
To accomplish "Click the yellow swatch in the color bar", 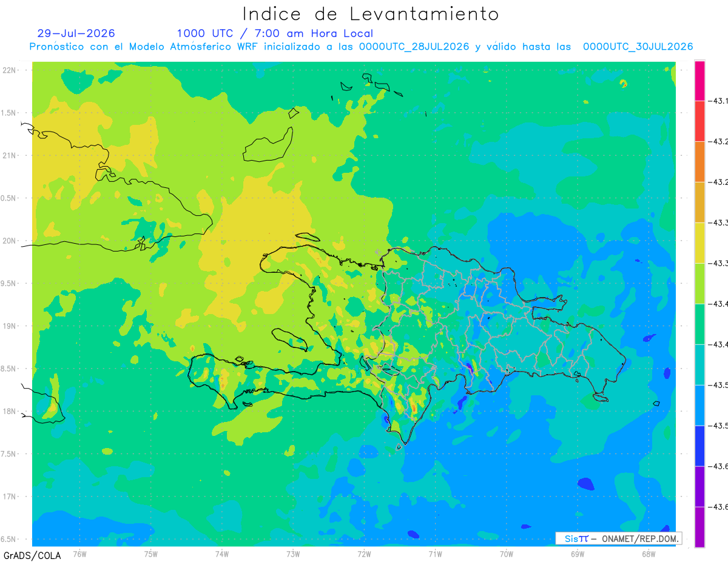I will point(699,243).
